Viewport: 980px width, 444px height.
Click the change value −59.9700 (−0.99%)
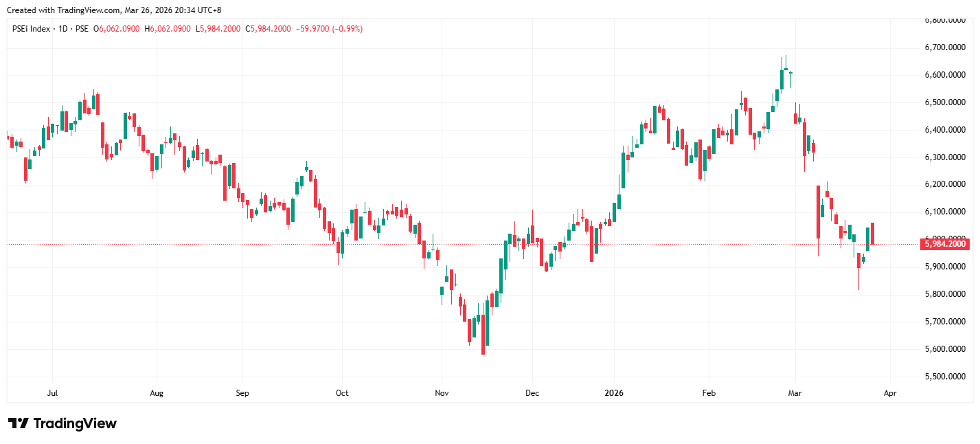pos(330,29)
